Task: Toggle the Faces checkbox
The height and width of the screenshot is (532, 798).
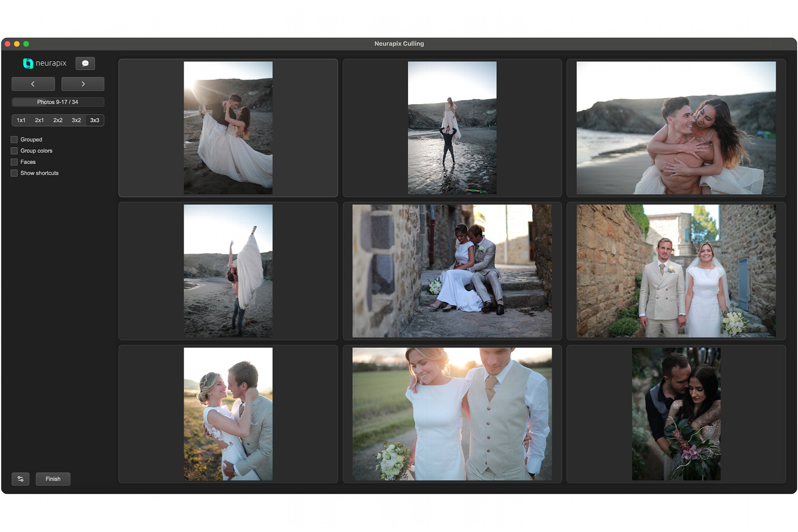Action: (x=14, y=162)
